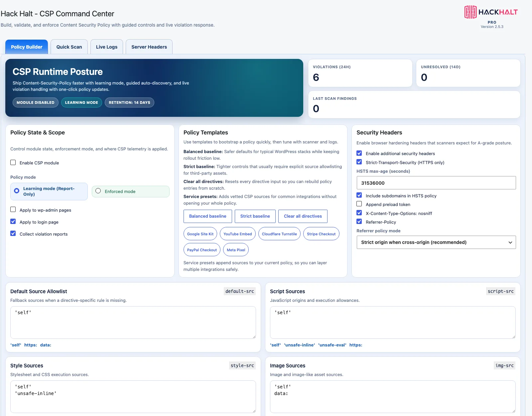
Task: Toggle Strict-Transport-Security (HTTPS only) checkbox
Action: point(359,162)
